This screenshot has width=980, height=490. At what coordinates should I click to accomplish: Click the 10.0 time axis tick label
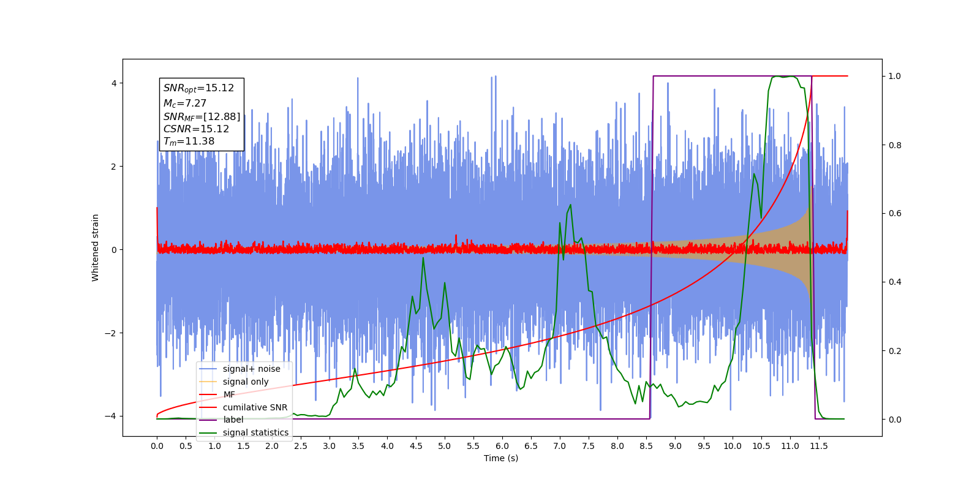(x=733, y=446)
